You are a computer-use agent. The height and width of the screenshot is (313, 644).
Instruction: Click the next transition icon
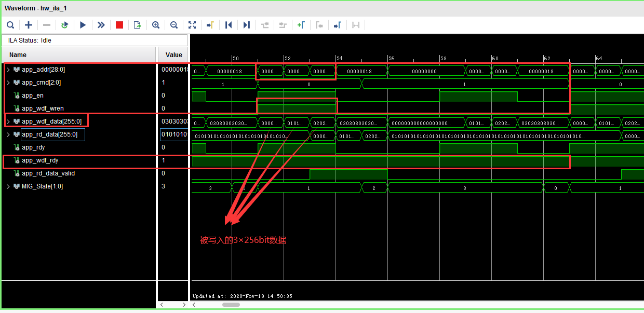(x=283, y=25)
